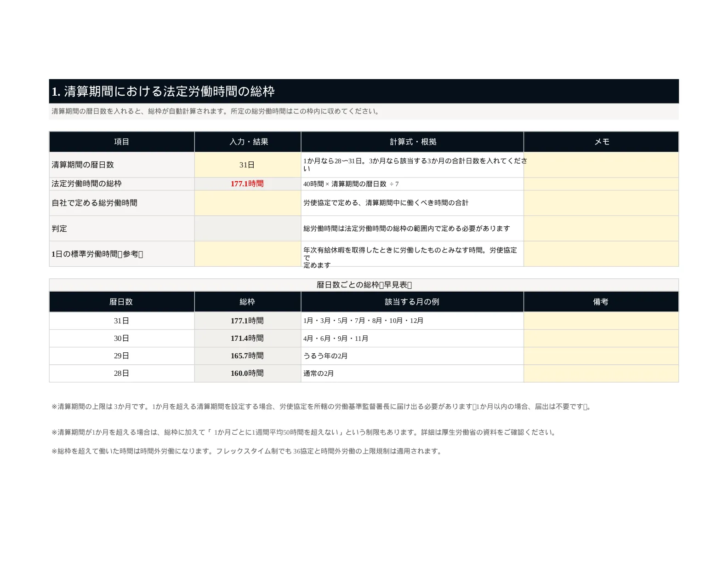
Task: Focus the empty input for 自社で定める総労働時間
Action: click(248, 203)
